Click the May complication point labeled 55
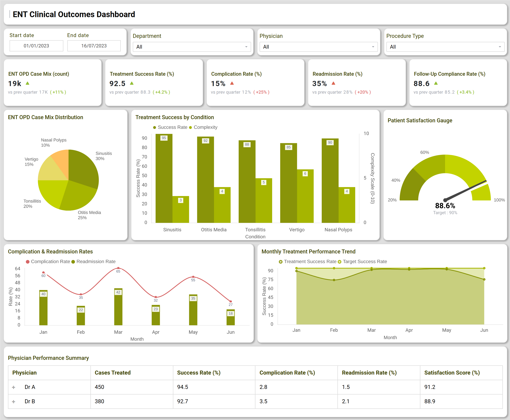 click(x=193, y=277)
